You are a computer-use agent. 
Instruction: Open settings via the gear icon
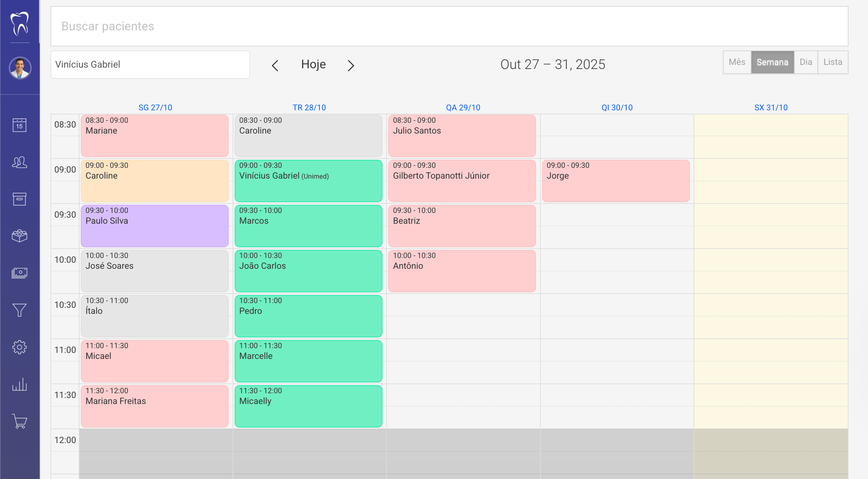click(x=20, y=347)
